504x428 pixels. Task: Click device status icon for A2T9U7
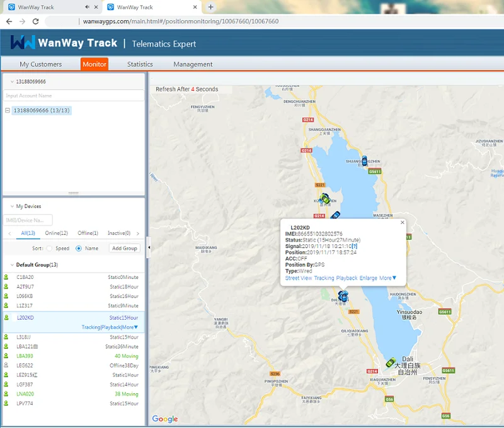tap(6, 286)
